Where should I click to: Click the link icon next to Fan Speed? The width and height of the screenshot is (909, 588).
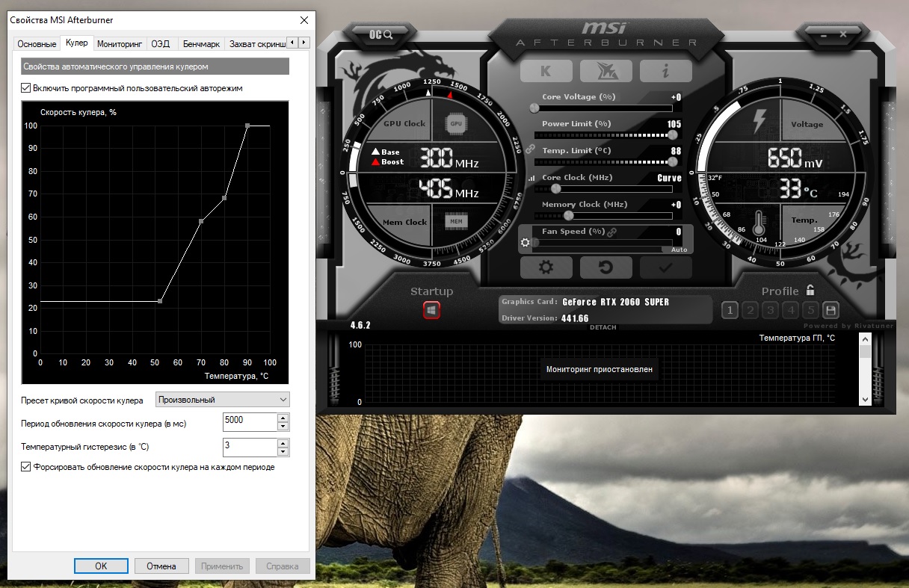611,232
